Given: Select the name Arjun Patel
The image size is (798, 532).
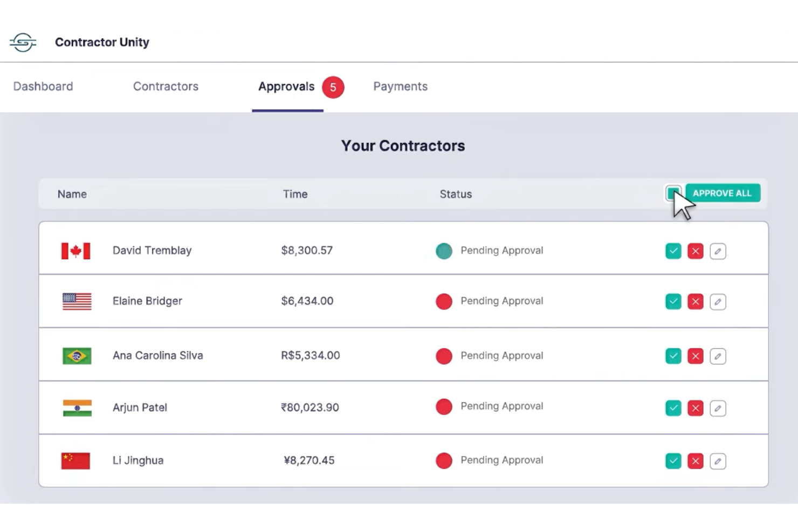Looking at the screenshot, I should coord(140,407).
